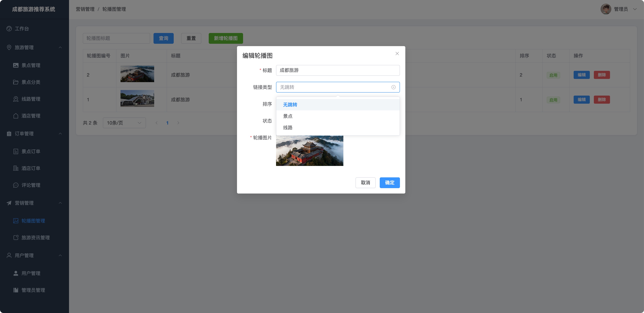Click the building thumbnail in row 1
This screenshot has width=644, height=313.
(137, 98)
